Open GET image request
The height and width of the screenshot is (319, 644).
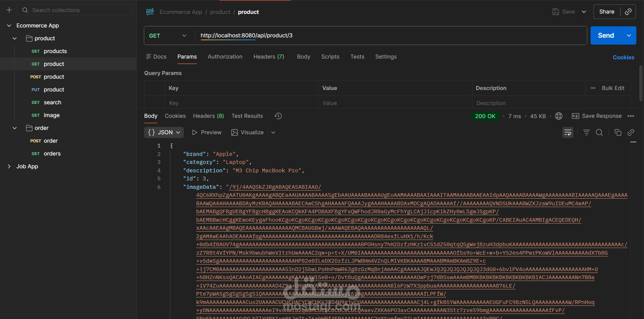pyautogui.click(x=68, y=115)
